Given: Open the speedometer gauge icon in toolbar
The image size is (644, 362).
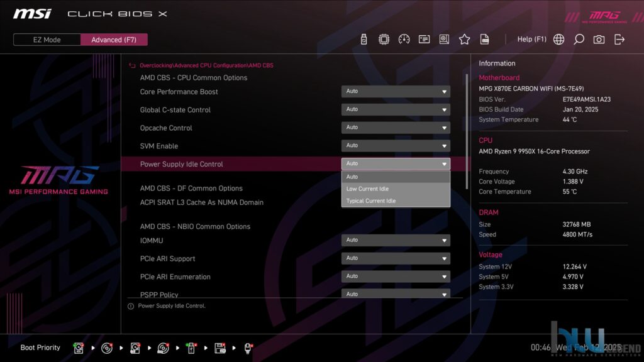Looking at the screenshot, I should point(404,40).
